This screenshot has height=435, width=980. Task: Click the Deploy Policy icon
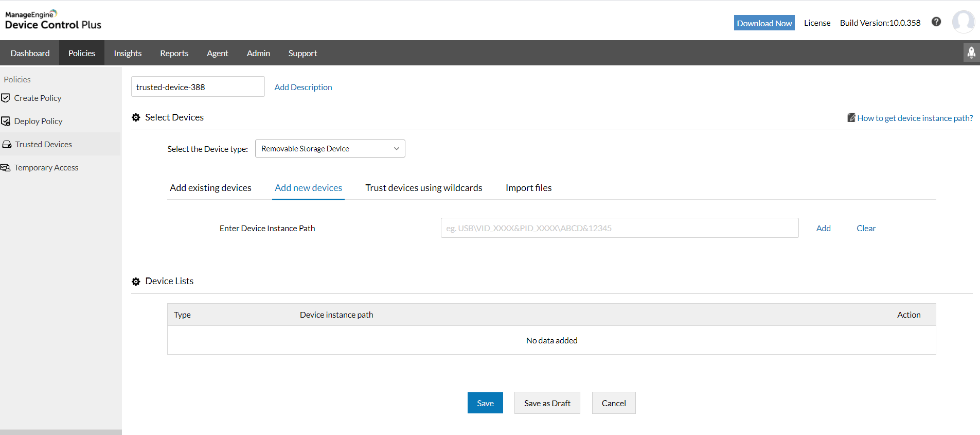6,121
